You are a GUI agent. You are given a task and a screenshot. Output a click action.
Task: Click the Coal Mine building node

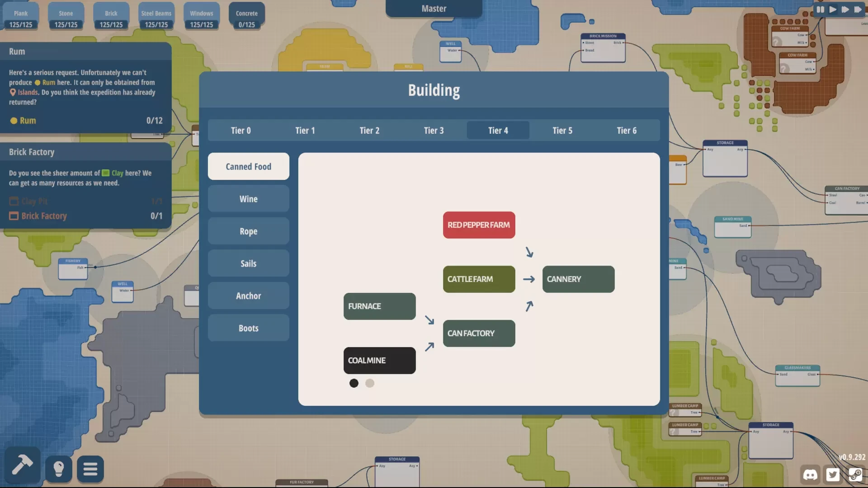pyautogui.click(x=379, y=360)
